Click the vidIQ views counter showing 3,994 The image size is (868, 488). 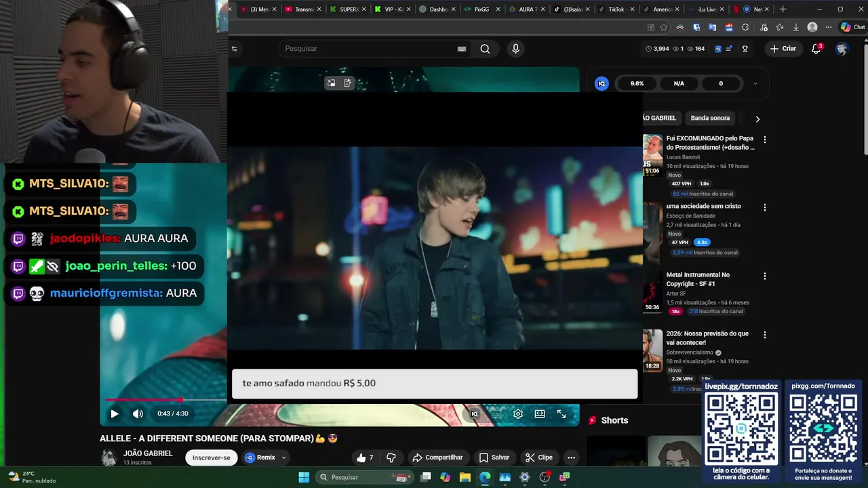[657, 49]
